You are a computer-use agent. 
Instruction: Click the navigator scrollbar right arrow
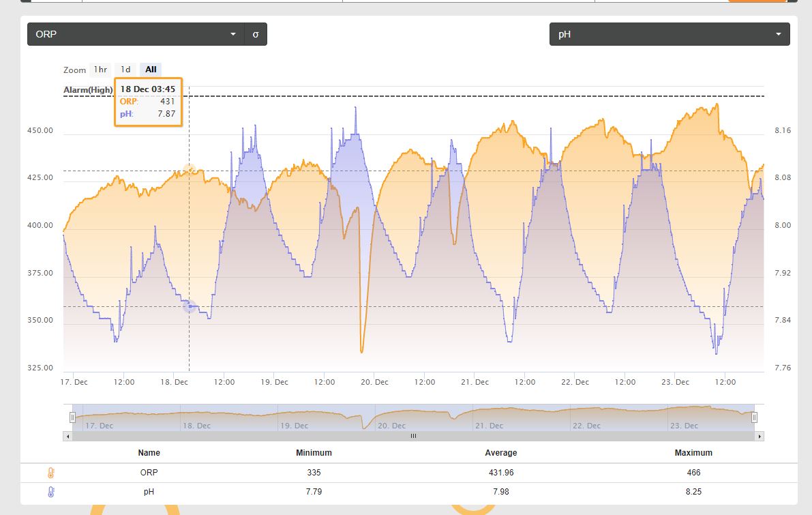tap(760, 437)
